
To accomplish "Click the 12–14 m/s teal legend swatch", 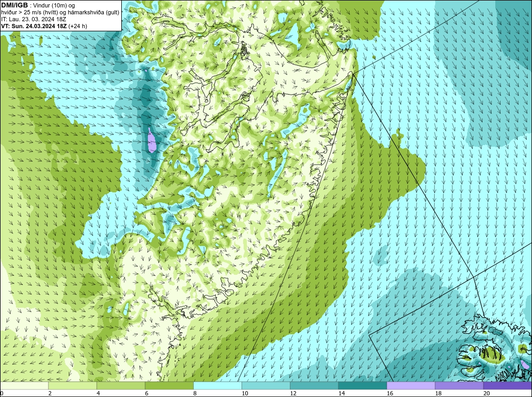I will 314,386.
